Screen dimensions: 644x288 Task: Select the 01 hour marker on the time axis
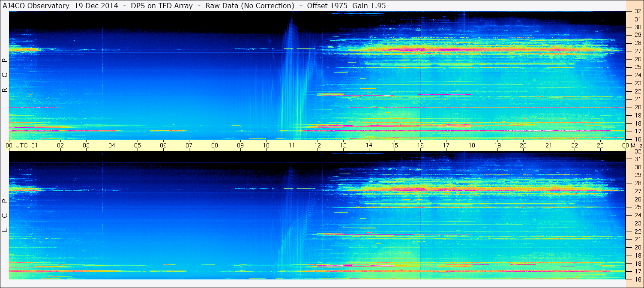tap(35, 145)
